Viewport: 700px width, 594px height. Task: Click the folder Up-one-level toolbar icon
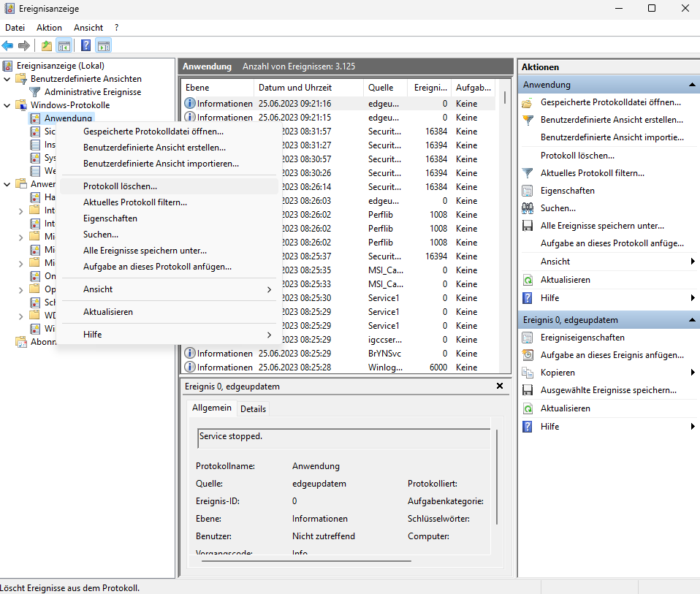[x=47, y=46]
